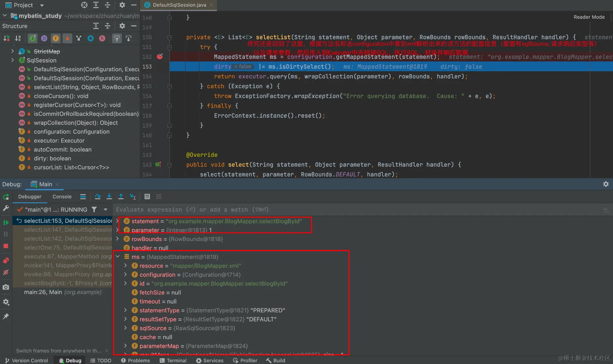613x364 pixels.
Task: Sort Structure members alphabetically
Action: pyautogui.click(x=18, y=38)
